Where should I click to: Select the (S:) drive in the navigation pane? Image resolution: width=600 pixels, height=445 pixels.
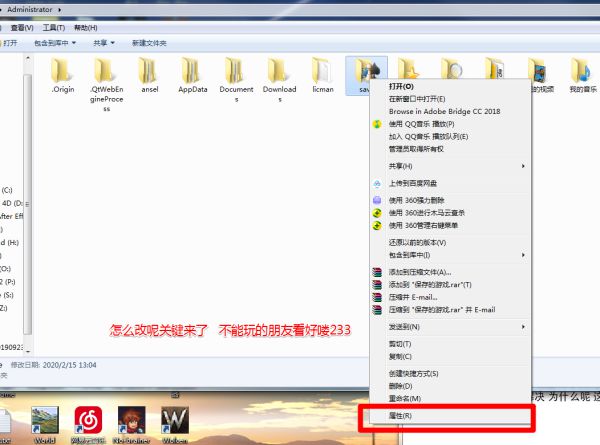click(7, 295)
